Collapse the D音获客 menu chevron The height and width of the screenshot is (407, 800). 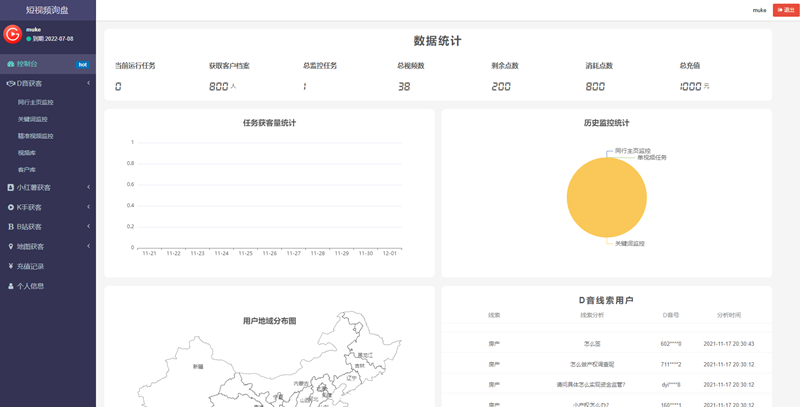point(89,84)
